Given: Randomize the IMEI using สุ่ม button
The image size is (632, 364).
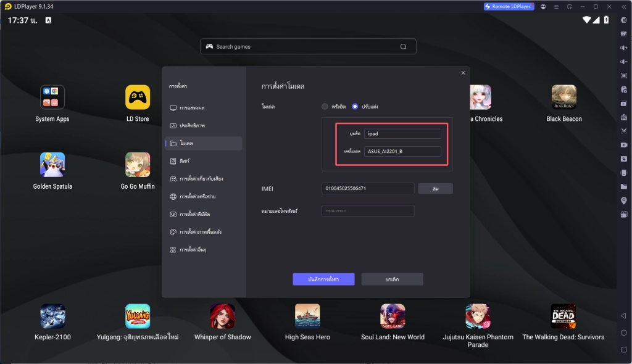Looking at the screenshot, I should [x=436, y=188].
